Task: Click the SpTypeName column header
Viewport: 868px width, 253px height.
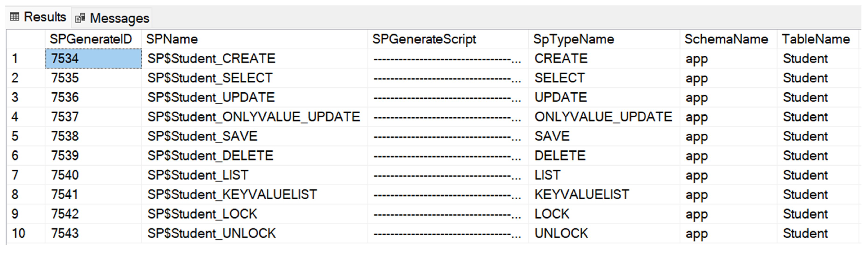Action: point(573,39)
